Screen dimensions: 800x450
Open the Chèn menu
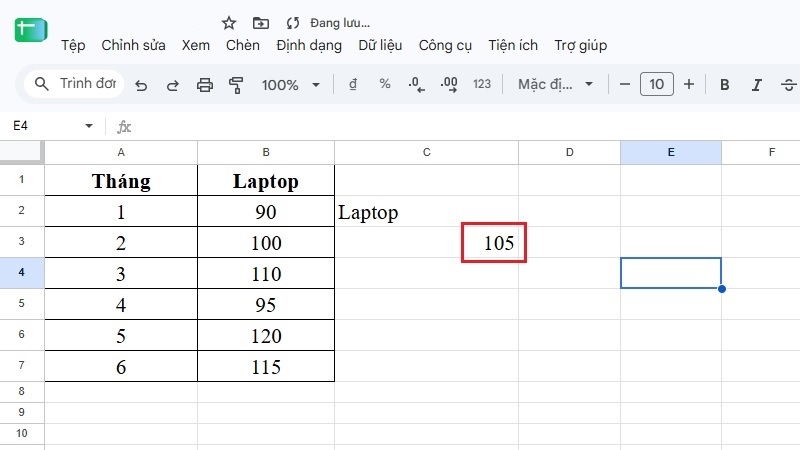[243, 45]
